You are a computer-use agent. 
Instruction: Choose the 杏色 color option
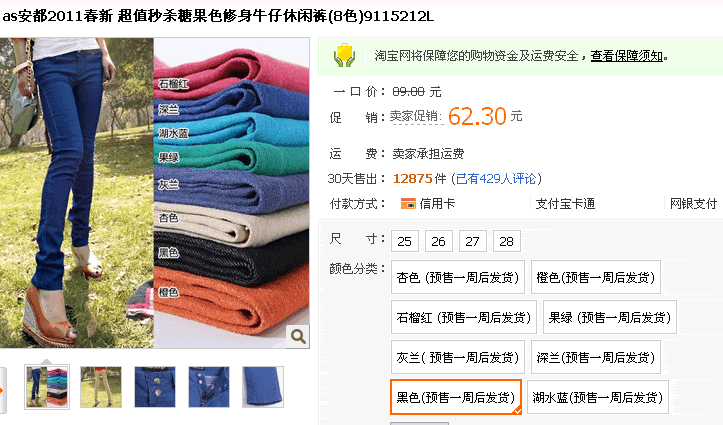[x=457, y=277]
